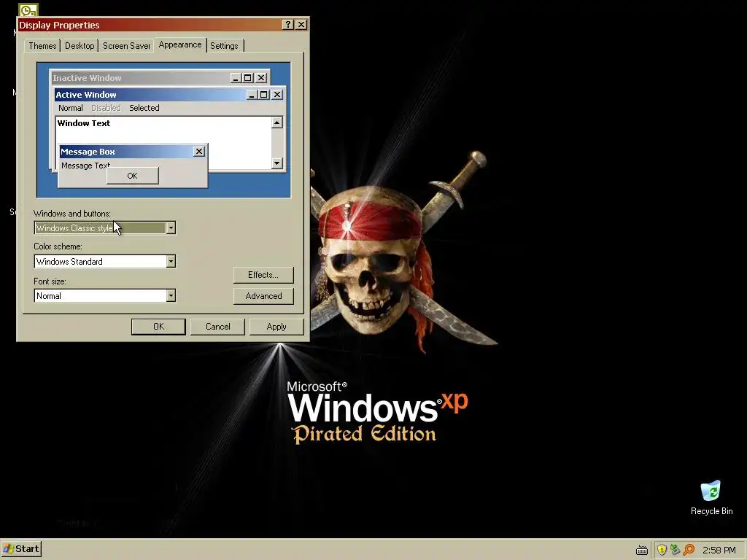747x560 pixels.
Task: Click the Inactive Window minimize icon in preview
Action: [x=236, y=77]
